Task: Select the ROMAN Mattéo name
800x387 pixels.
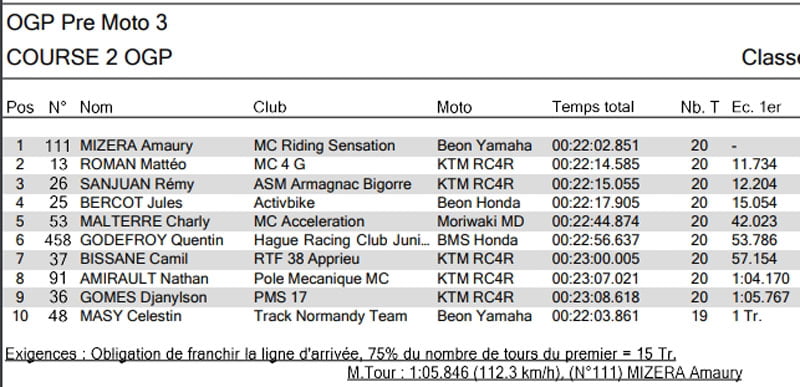Action: point(133,165)
